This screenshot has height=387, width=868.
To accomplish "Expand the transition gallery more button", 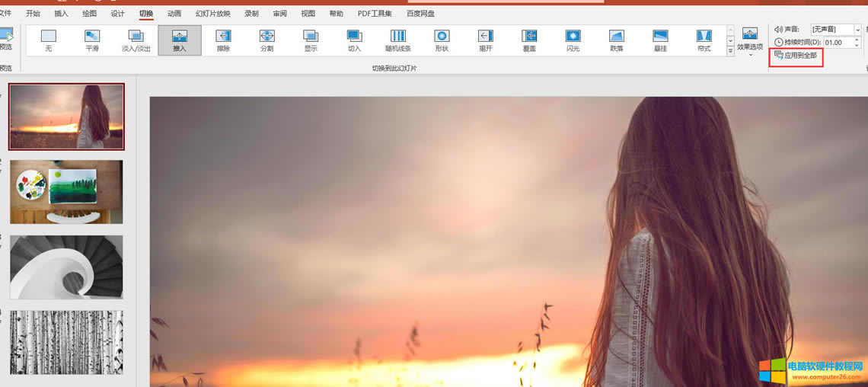I will click(x=731, y=51).
